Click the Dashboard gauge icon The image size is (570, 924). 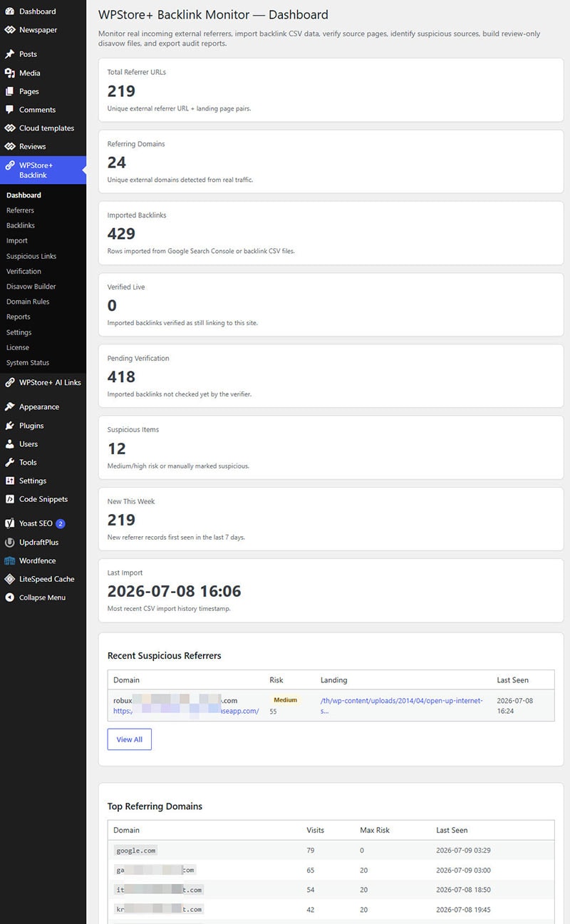[9, 11]
